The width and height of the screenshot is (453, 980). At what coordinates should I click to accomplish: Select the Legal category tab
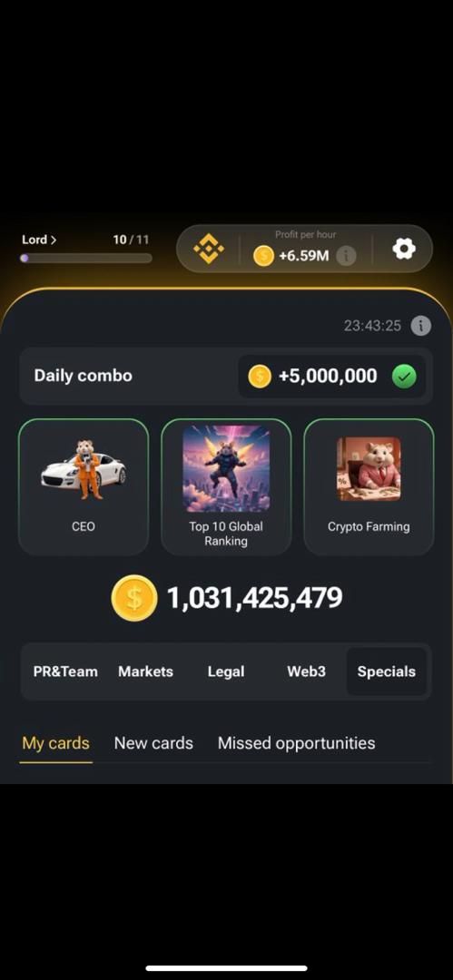click(x=226, y=671)
